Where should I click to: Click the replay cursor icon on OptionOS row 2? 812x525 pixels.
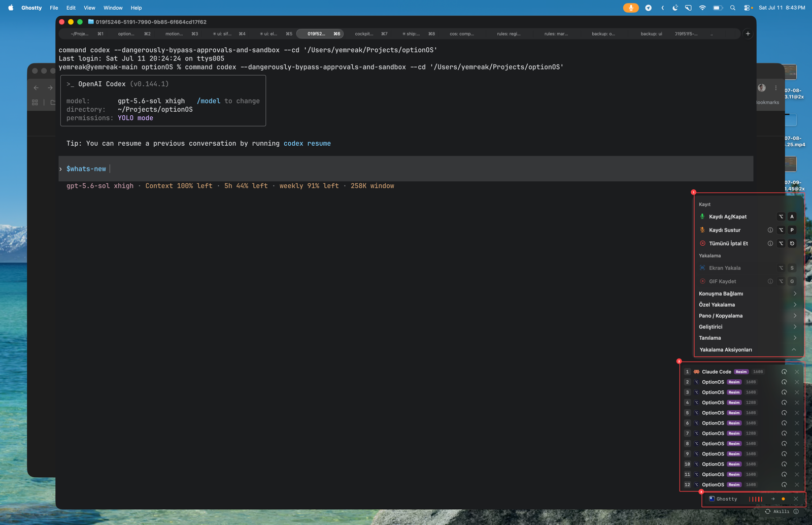[x=784, y=382]
